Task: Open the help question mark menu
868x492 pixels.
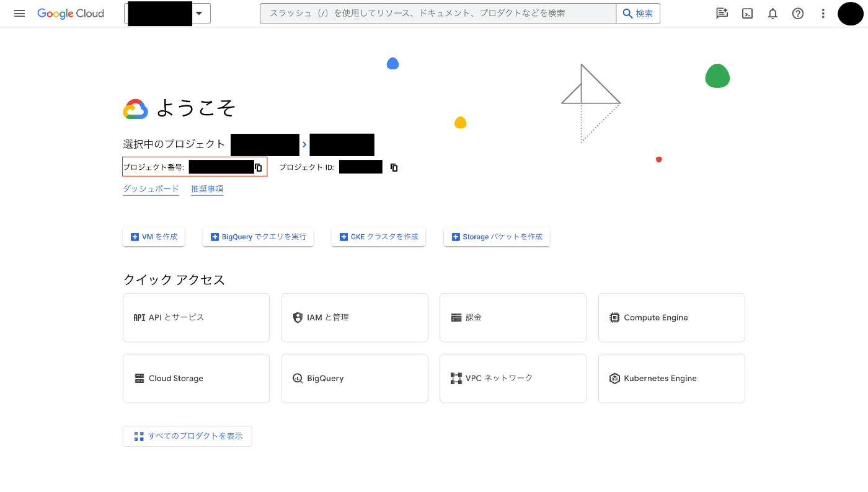Action: click(x=798, y=13)
